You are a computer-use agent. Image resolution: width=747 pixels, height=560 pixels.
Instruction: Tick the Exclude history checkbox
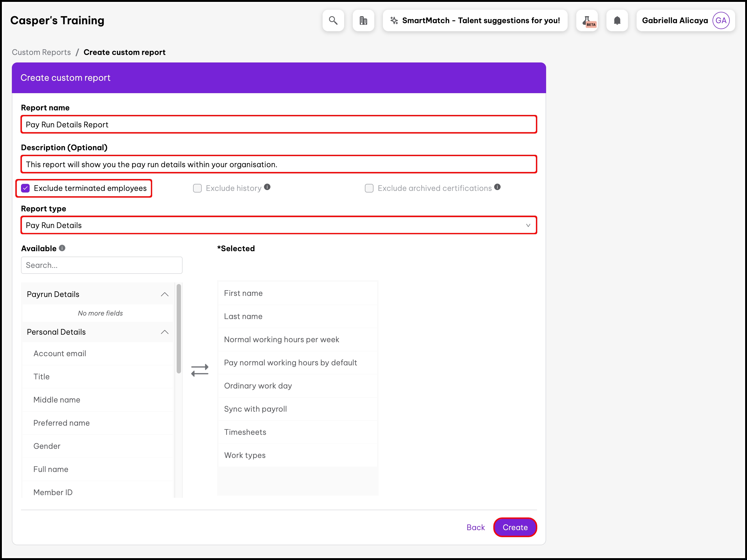click(197, 188)
